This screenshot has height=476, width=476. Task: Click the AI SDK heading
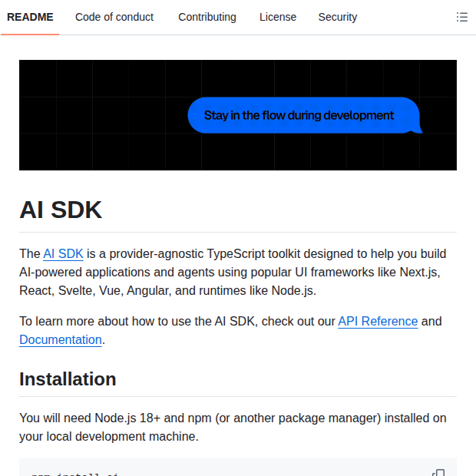[x=61, y=210]
